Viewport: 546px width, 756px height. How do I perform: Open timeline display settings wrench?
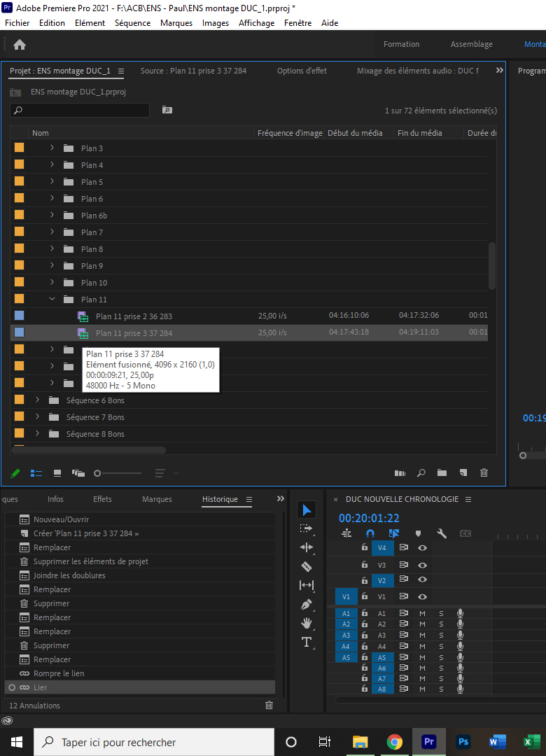(x=441, y=533)
